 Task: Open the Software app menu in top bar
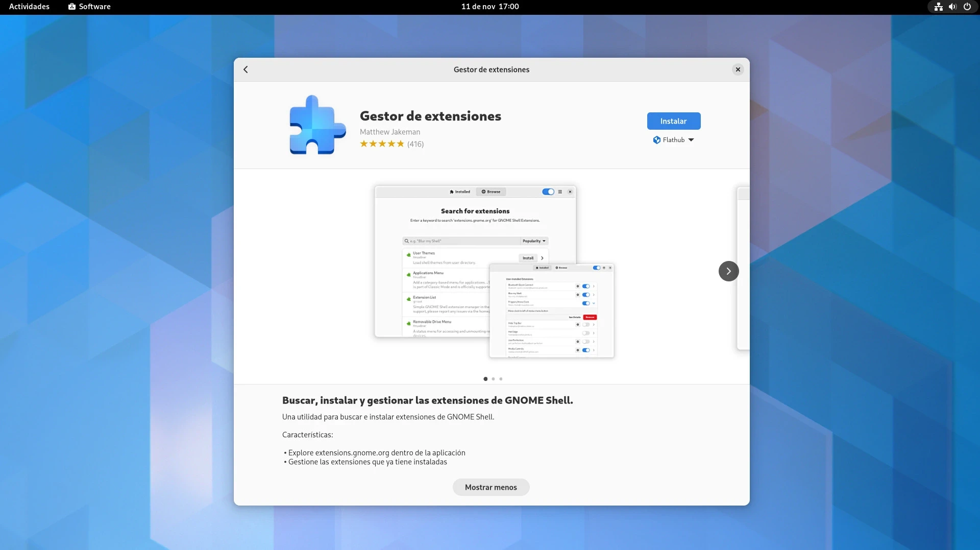point(89,7)
